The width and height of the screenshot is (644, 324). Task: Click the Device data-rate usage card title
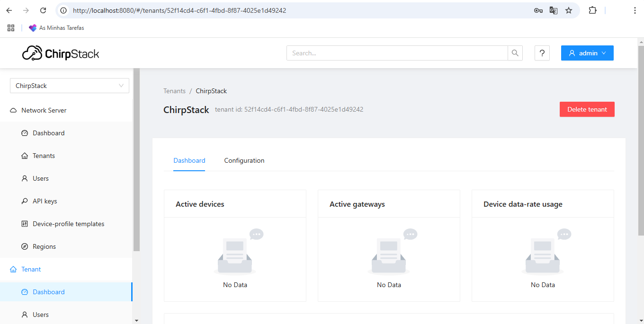[x=523, y=204]
